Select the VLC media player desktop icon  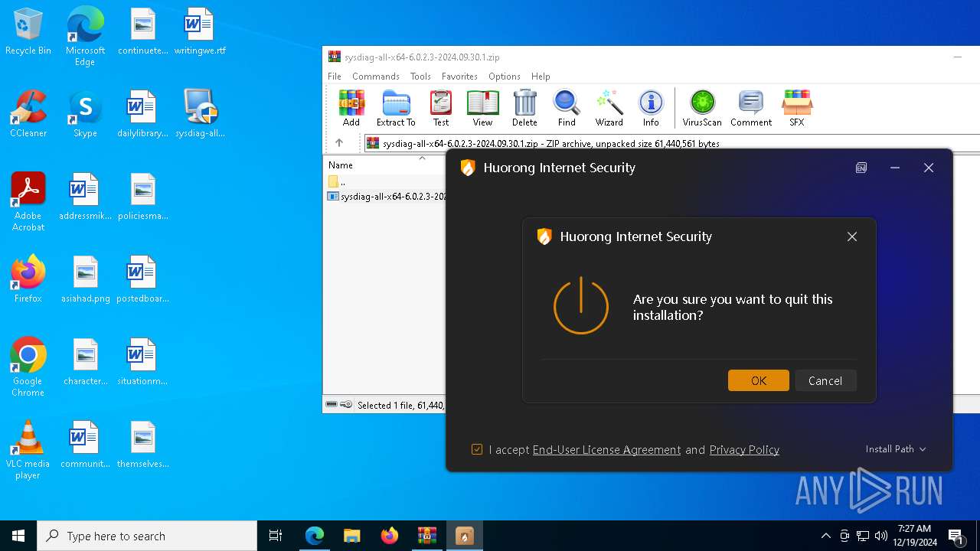28,449
